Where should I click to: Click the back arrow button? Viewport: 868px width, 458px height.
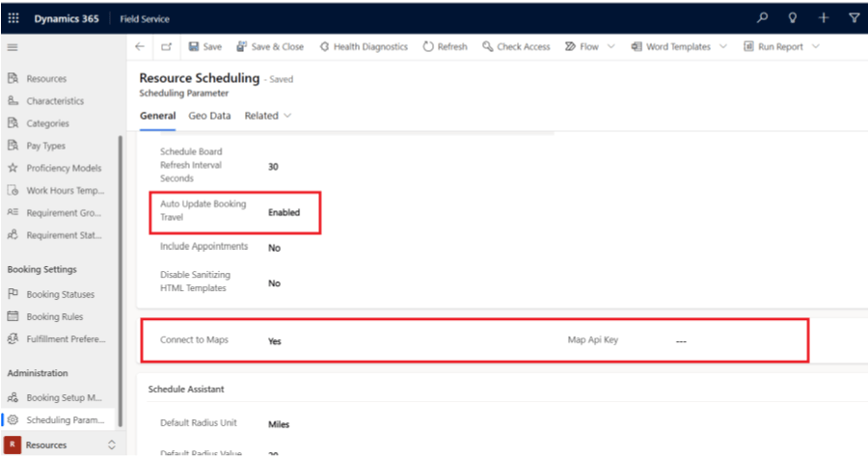tap(141, 46)
